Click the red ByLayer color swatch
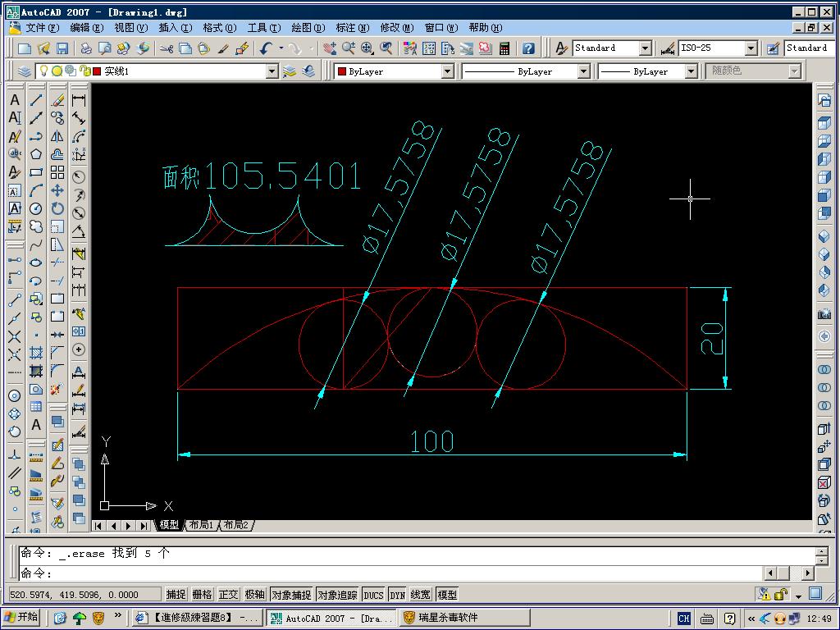The width and height of the screenshot is (840, 630). [342, 71]
